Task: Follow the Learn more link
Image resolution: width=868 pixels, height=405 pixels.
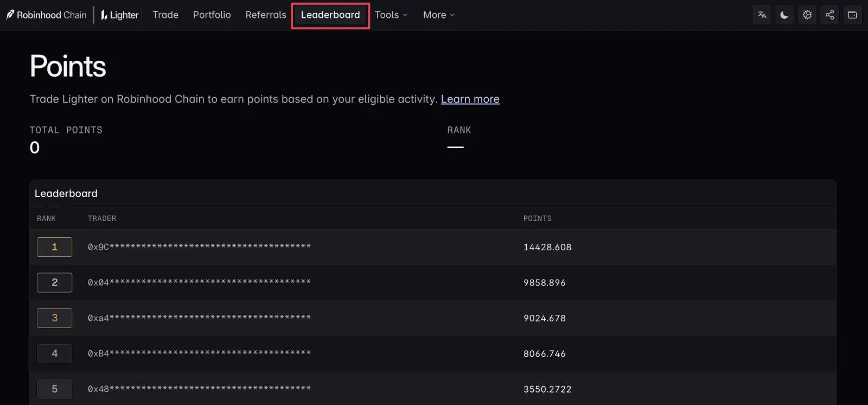Action: click(x=470, y=99)
